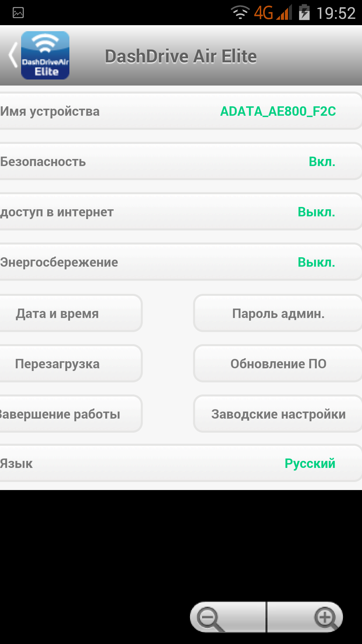362x644 pixels.
Task: Open the Пароль админ. settings
Action: 278,313
